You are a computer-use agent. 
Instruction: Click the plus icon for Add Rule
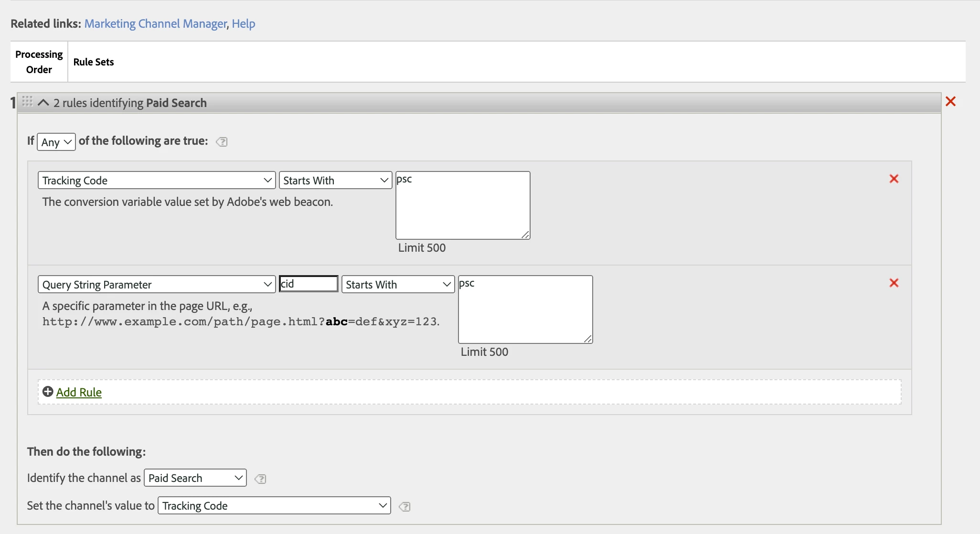pos(48,392)
